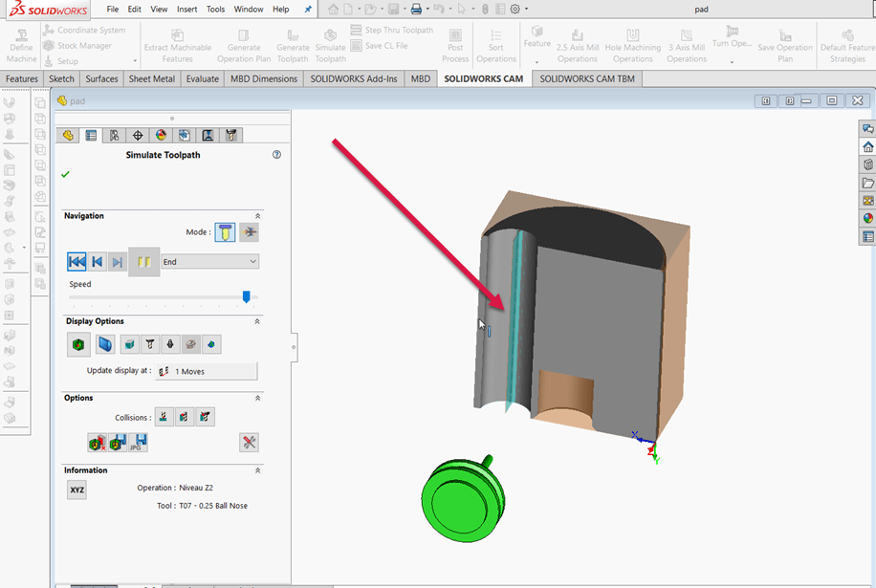Open the End run-mode dropdown
The height and width of the screenshot is (588, 876).
click(210, 261)
